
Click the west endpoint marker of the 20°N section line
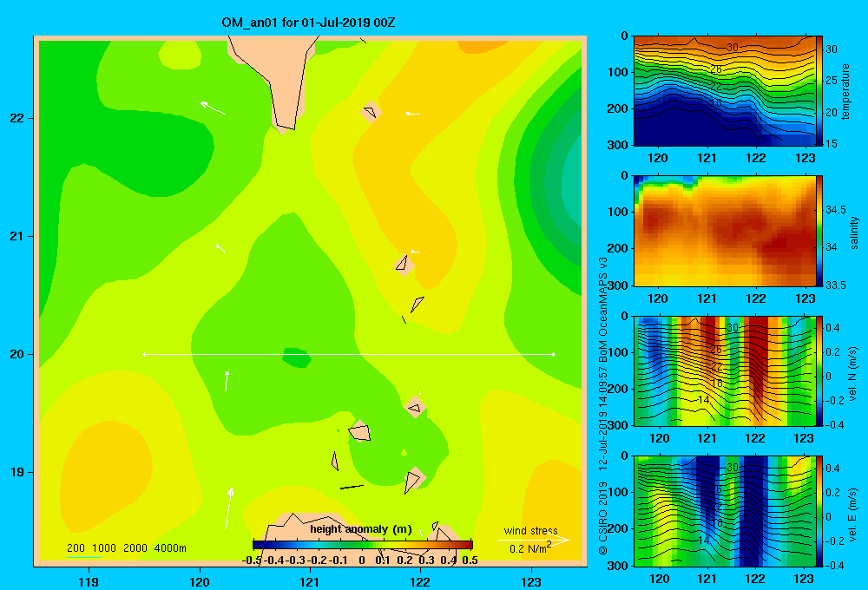[144, 354]
